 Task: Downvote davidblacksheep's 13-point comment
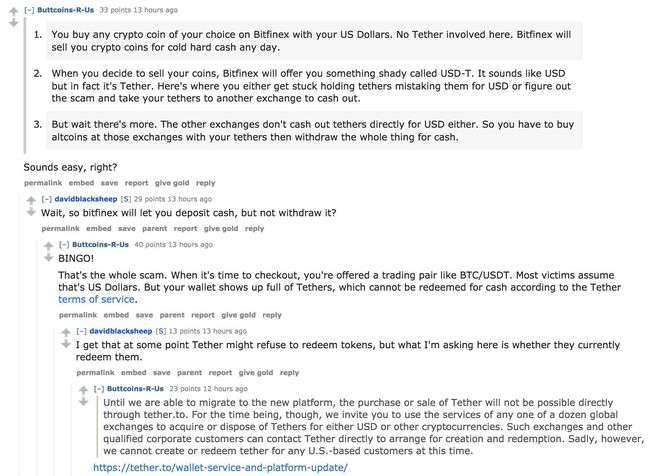click(x=65, y=342)
